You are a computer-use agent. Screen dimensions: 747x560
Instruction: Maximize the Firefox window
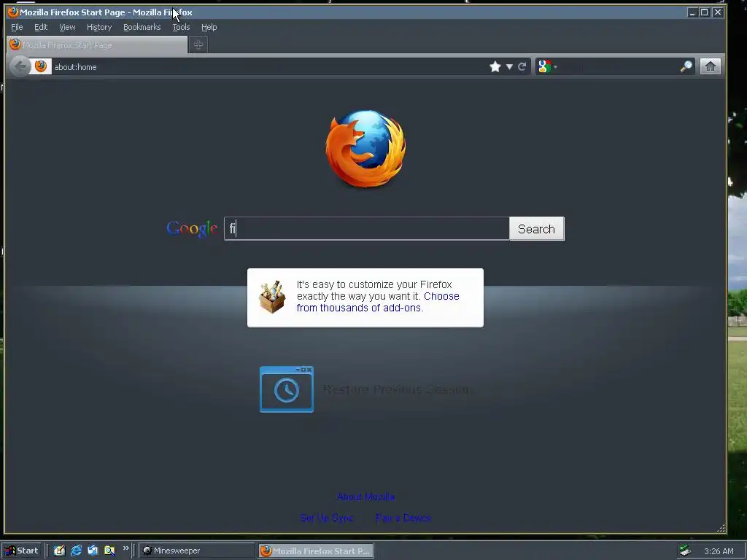(704, 12)
